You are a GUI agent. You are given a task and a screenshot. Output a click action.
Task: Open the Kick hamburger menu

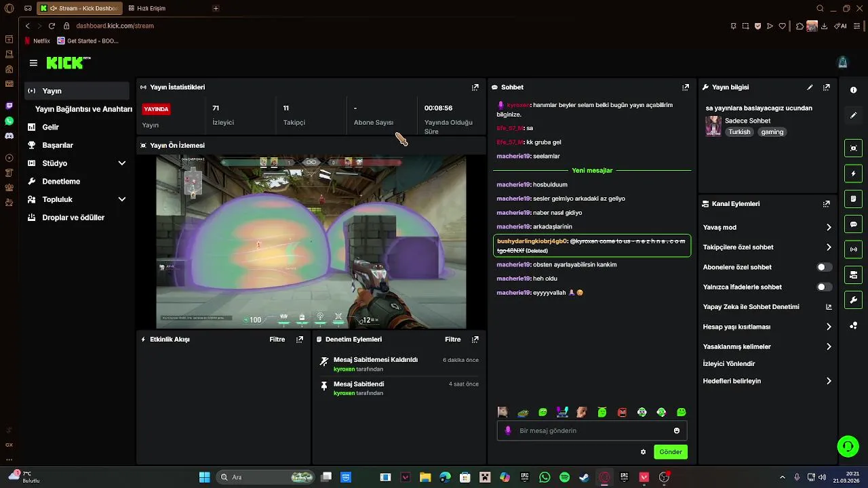pyautogui.click(x=33, y=63)
